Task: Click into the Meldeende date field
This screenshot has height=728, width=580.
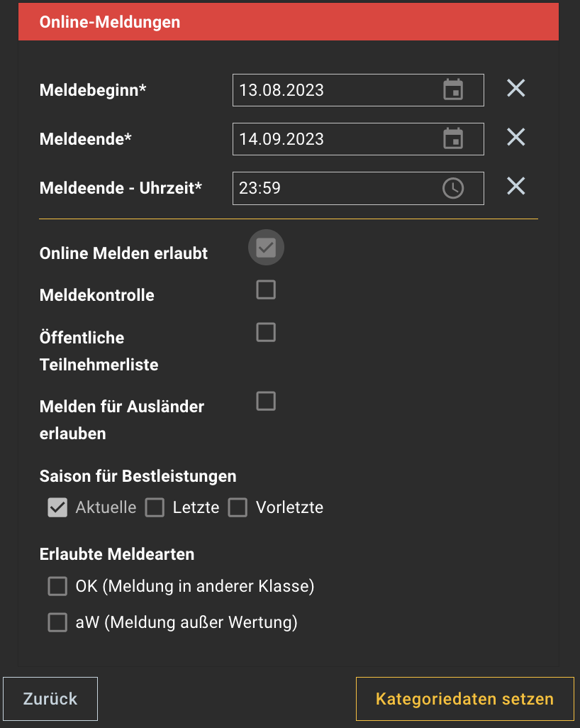Action: point(333,139)
